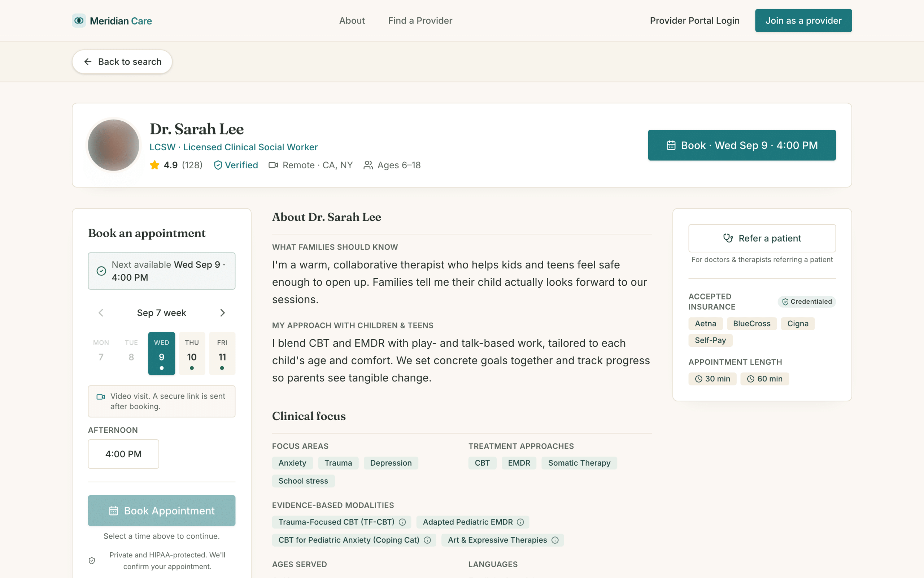Click info icon beside Adapted Pediatric EMDR

[x=520, y=522]
